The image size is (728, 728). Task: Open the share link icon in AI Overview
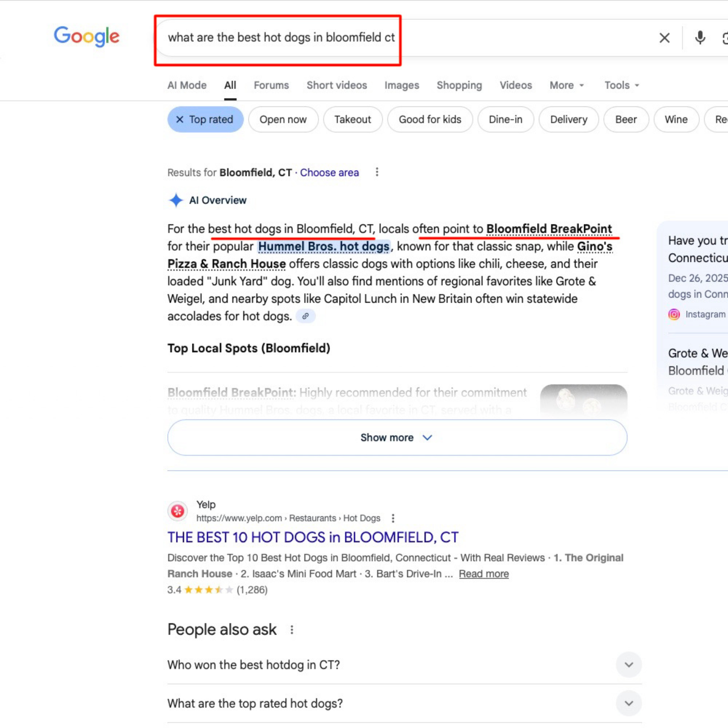(306, 316)
